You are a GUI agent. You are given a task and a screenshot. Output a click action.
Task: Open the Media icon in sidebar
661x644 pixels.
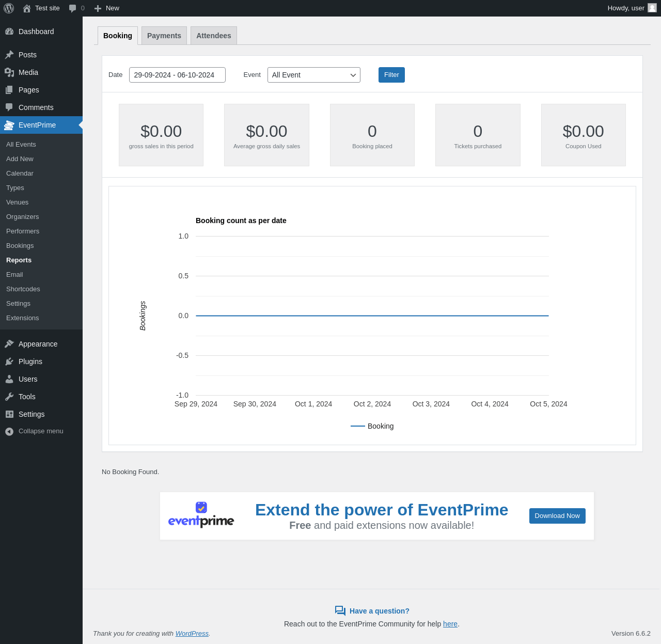[x=9, y=72]
